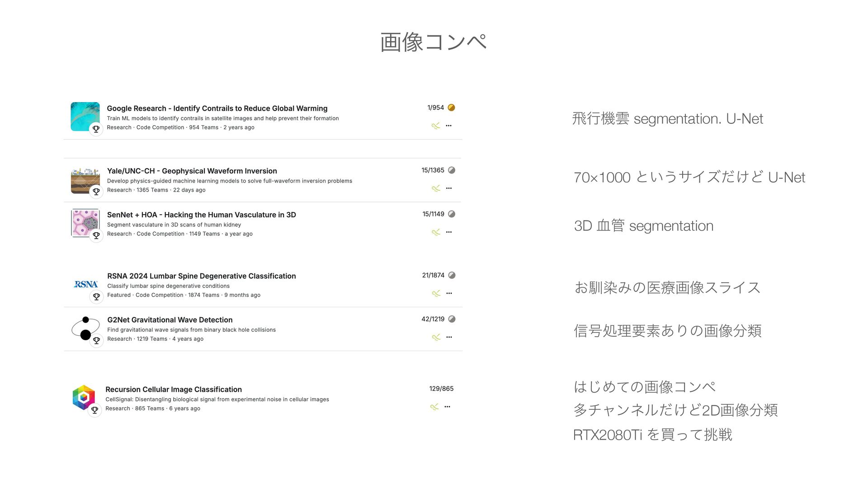This screenshot has width=868, height=488.
Task: Click the 1/954 rank text
Action: point(436,108)
